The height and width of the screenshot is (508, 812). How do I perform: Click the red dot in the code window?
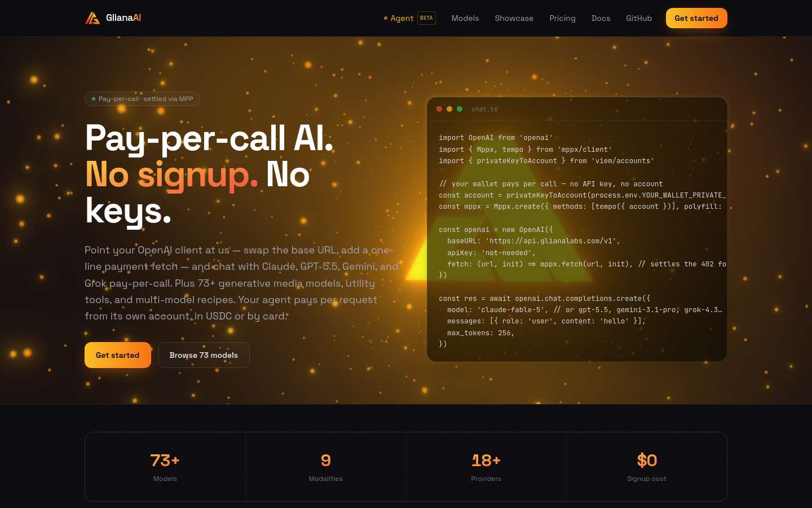click(x=439, y=109)
